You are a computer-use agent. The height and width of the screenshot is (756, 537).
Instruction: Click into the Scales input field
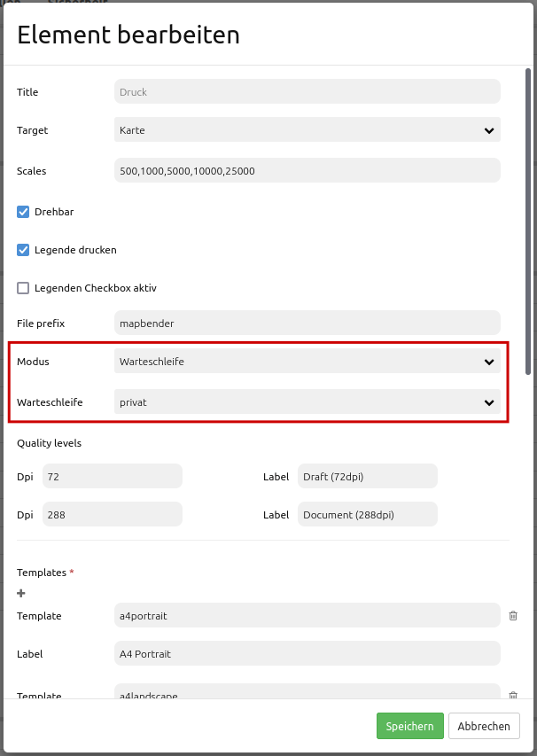[x=307, y=170]
